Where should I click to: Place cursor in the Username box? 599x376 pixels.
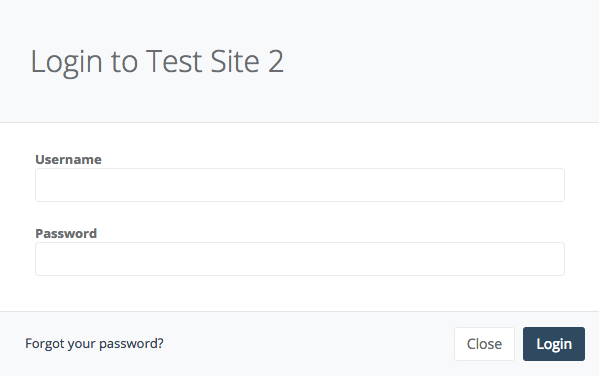(300, 185)
